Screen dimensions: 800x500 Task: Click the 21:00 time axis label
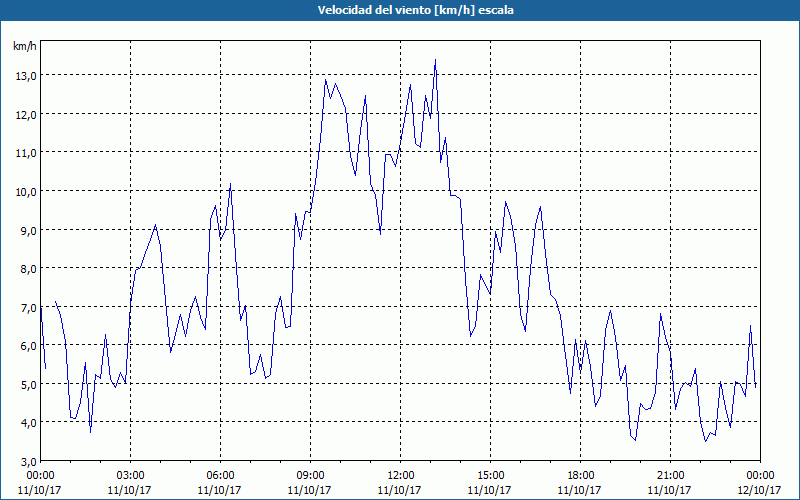pyautogui.click(x=670, y=476)
